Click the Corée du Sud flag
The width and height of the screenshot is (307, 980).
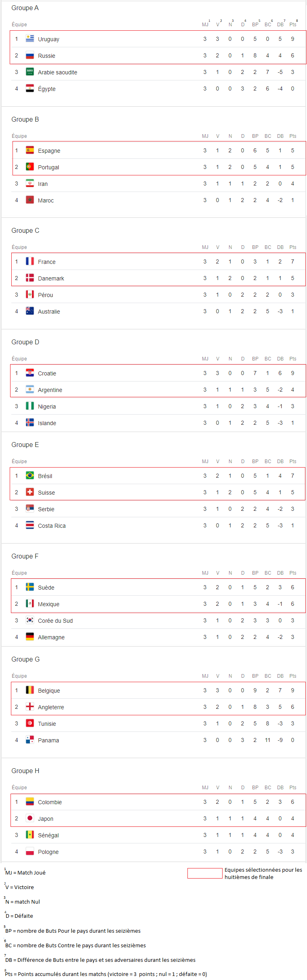point(30,620)
